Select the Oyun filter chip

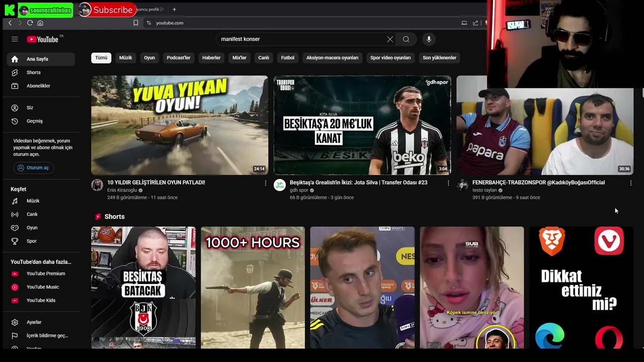(x=149, y=58)
